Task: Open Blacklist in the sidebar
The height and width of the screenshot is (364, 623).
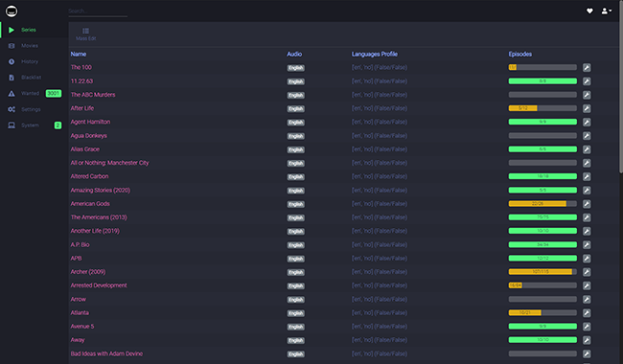Action: pos(35,78)
